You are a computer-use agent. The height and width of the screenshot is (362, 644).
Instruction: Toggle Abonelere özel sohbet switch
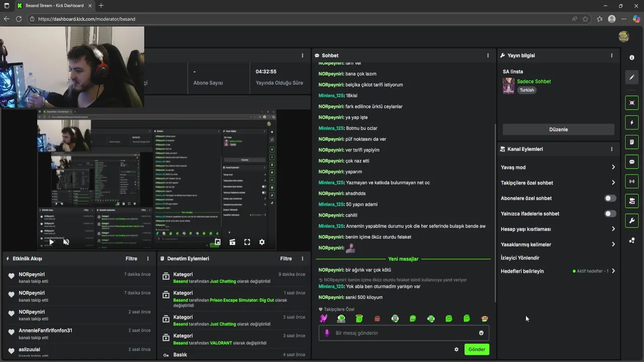610,198
